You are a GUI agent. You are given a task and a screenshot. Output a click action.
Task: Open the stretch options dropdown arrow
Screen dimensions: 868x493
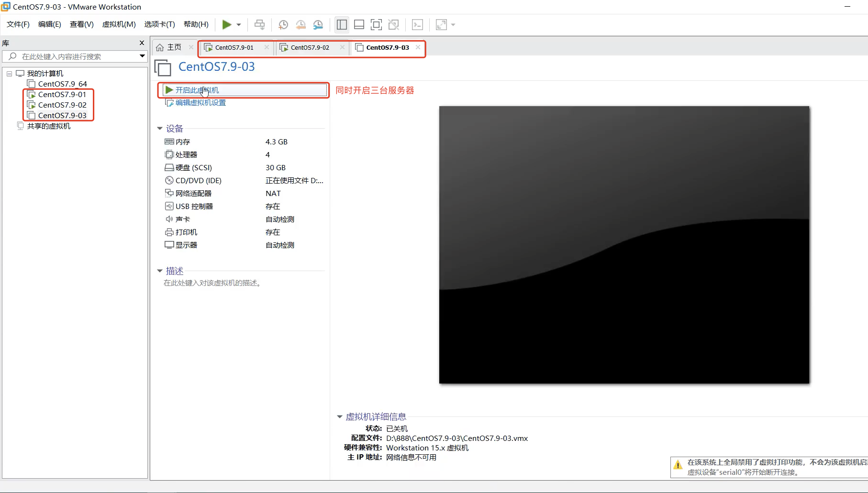pos(453,24)
